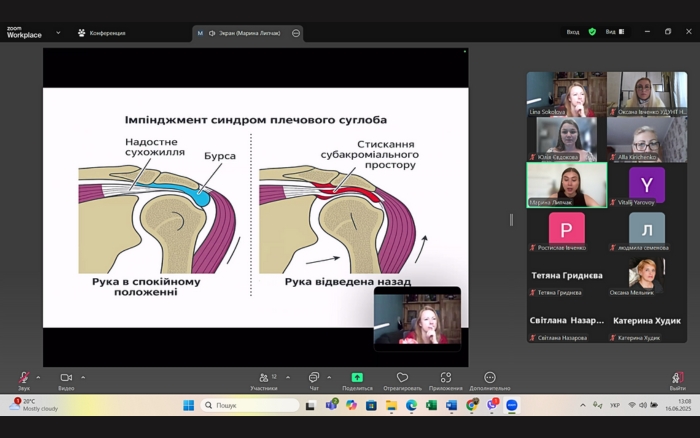Open the Отреагировать reactions menu
Image resolution: width=700 pixels, height=438 pixels.
(x=402, y=378)
